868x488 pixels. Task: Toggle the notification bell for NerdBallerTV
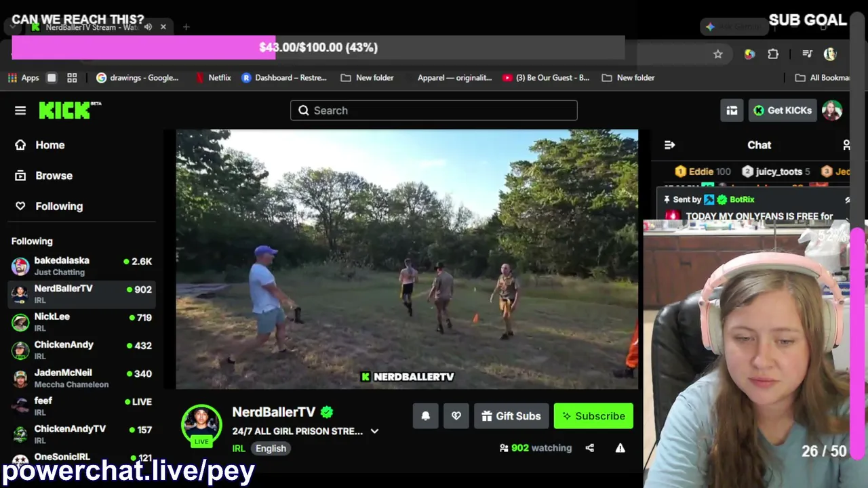click(x=426, y=416)
